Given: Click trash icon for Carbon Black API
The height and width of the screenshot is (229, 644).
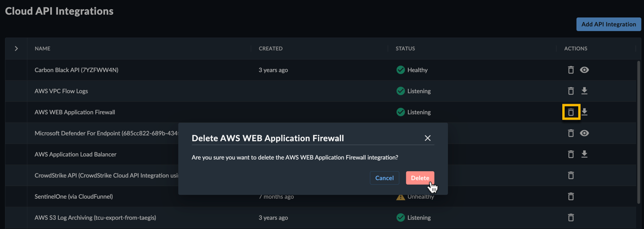Looking at the screenshot, I should [x=571, y=70].
